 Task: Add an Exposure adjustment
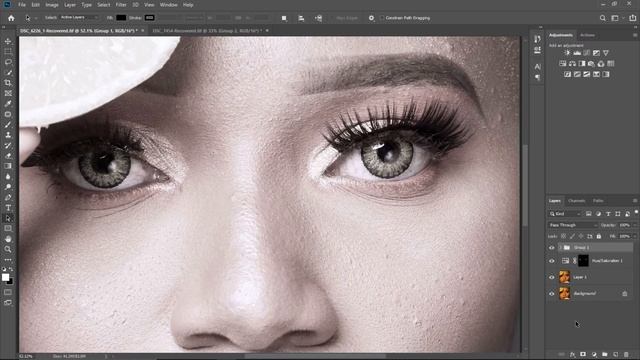(x=596, y=53)
